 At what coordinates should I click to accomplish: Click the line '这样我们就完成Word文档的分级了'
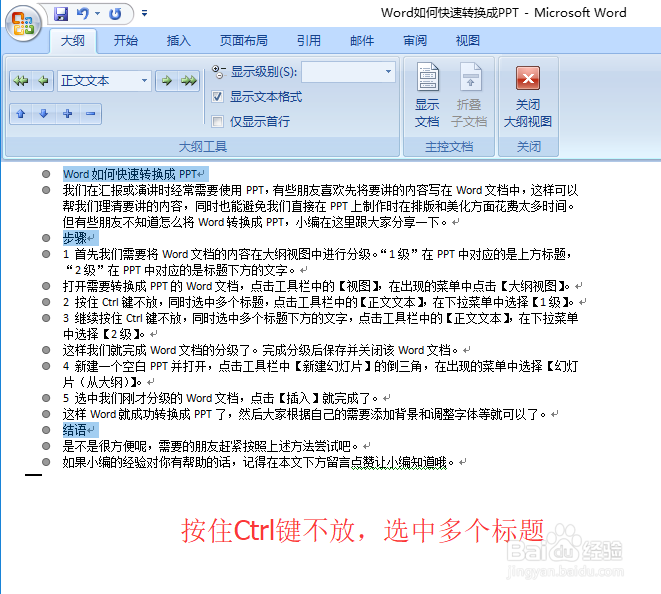point(261,350)
